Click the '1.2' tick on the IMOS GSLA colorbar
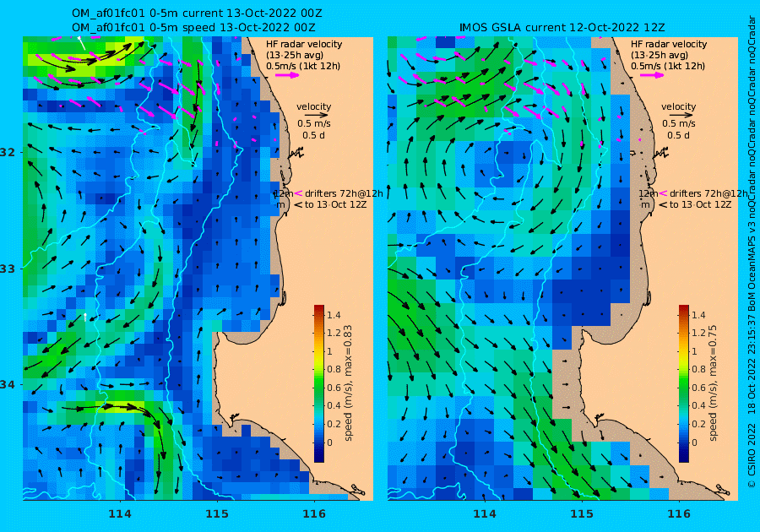Image resolution: width=760 pixels, height=532 pixels. (x=698, y=333)
